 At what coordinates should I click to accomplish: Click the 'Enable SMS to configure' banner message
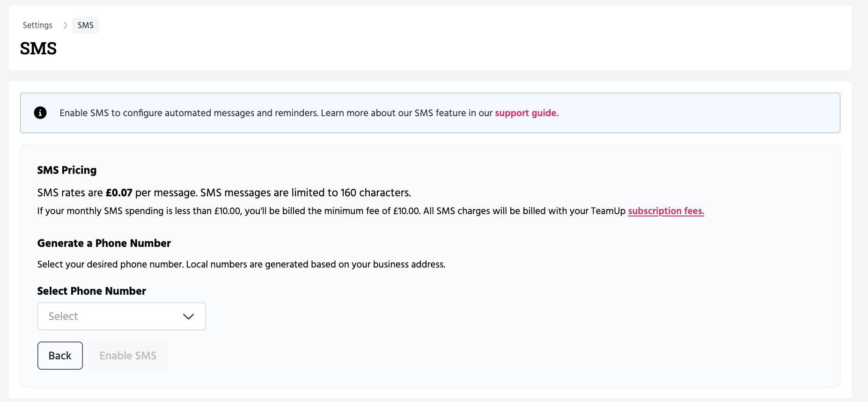click(x=276, y=113)
